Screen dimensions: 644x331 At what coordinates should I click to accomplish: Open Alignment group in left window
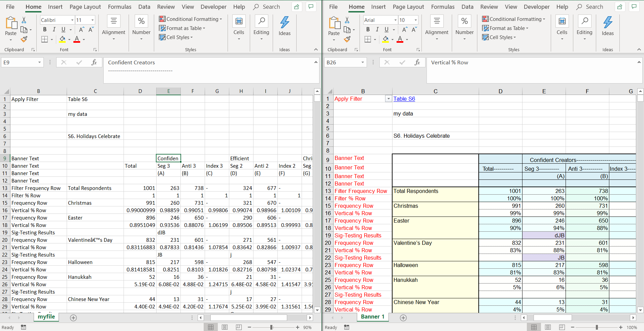point(113,28)
